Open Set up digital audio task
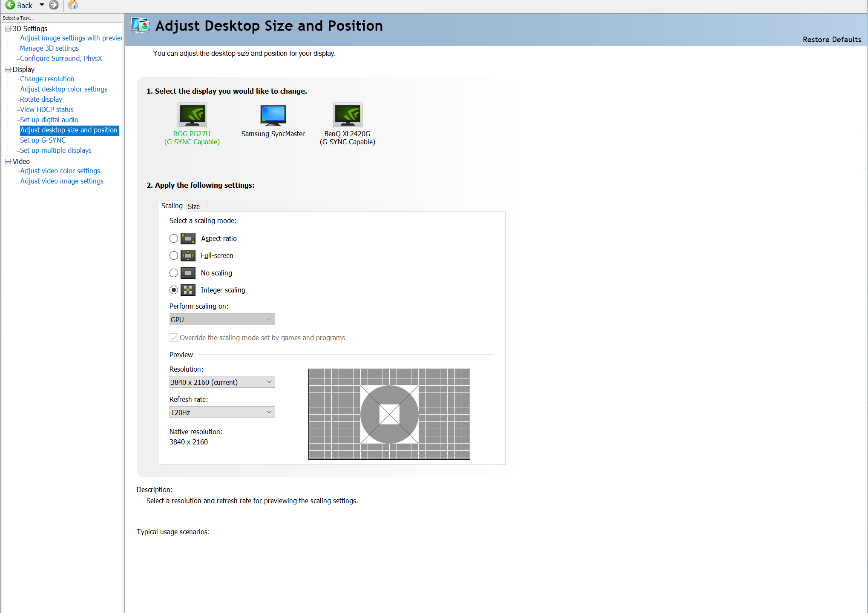This screenshot has height=613, width=868. click(49, 120)
